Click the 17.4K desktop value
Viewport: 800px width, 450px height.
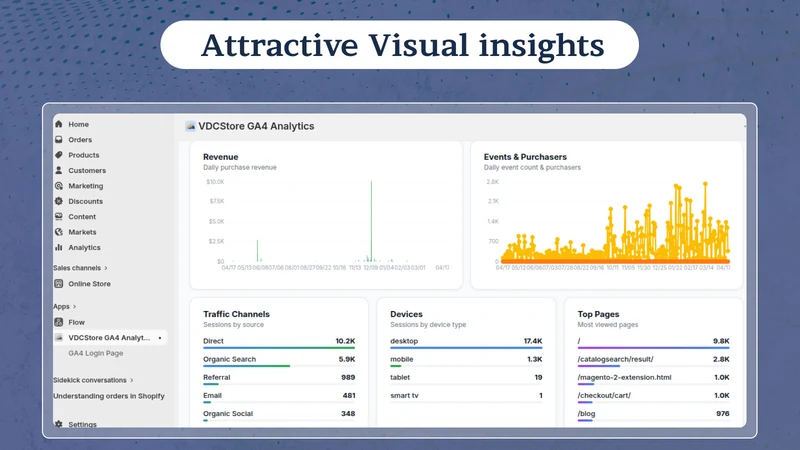click(x=533, y=341)
